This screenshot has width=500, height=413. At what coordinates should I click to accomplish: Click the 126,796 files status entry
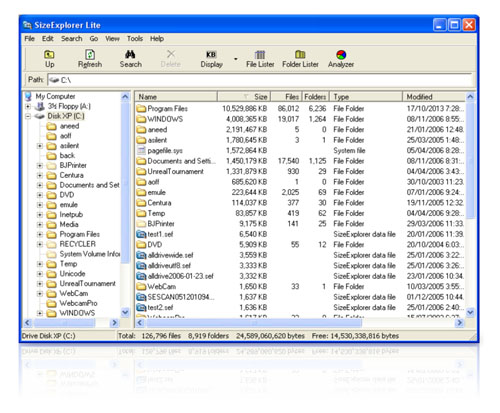(161, 336)
